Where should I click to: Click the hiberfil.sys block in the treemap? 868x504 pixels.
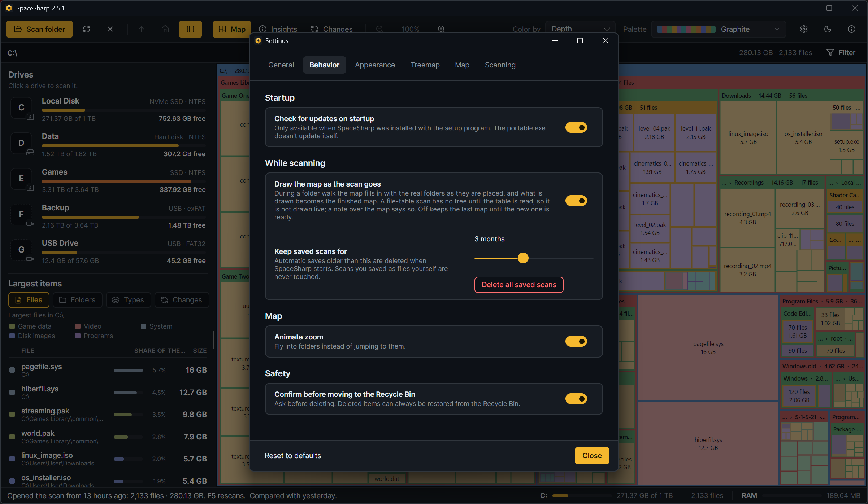tap(708, 443)
